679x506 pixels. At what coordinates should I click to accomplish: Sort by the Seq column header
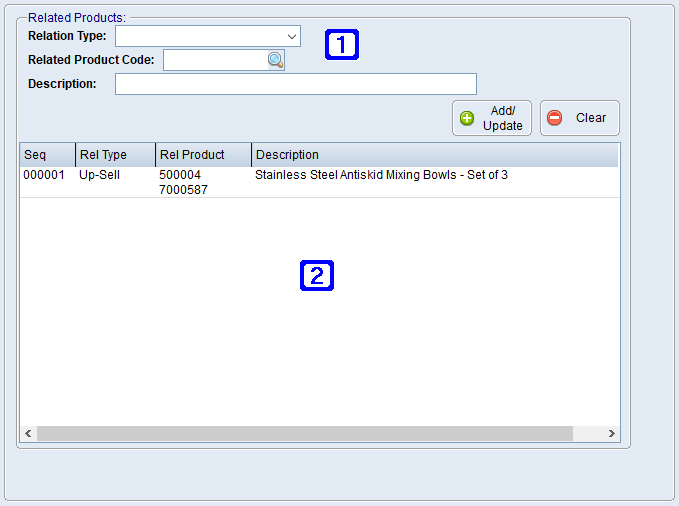coord(47,155)
